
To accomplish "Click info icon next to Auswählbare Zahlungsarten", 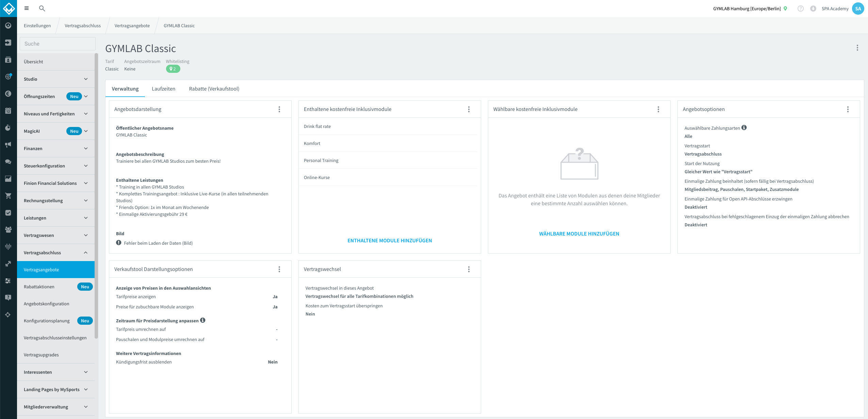I will point(744,128).
